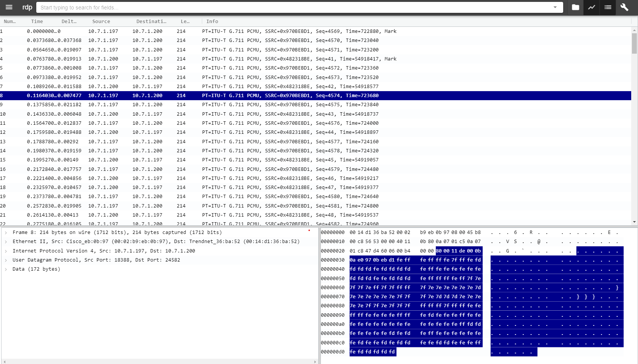Select packet 2 with Seq=4570
The width and height of the screenshot is (638, 364).
click(316, 40)
